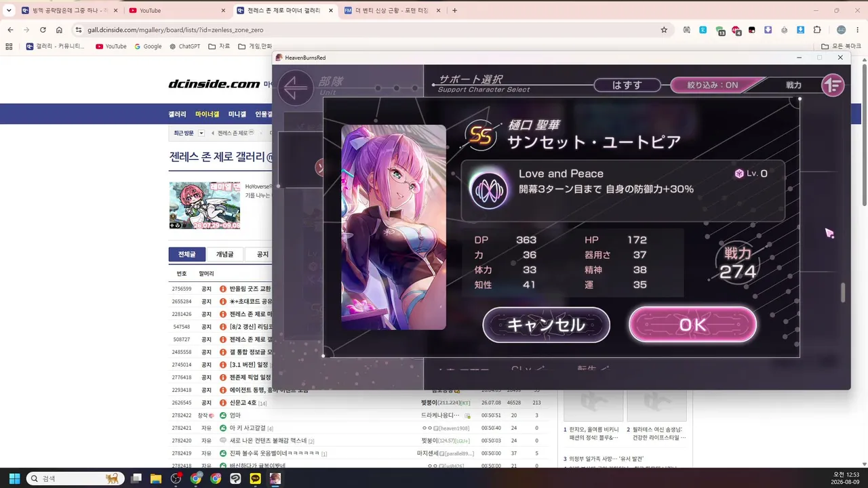Click the キャンセル cancel button
868x488 pixels.
[546, 325]
